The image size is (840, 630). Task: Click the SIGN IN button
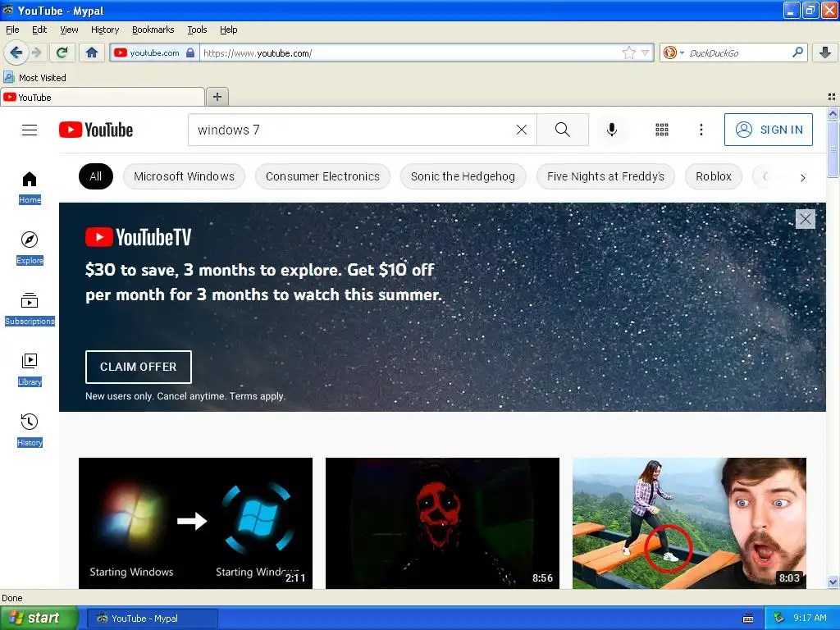coord(768,130)
